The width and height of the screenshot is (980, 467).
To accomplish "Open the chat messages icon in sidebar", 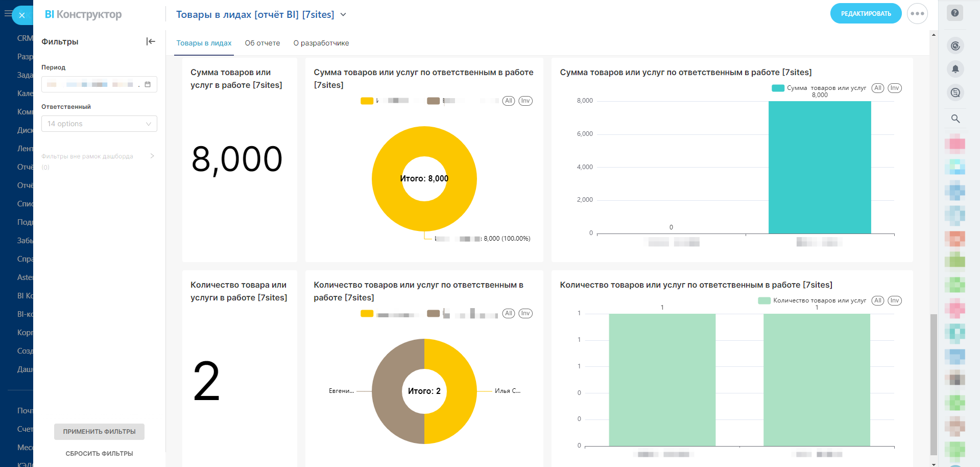I will coord(955,92).
